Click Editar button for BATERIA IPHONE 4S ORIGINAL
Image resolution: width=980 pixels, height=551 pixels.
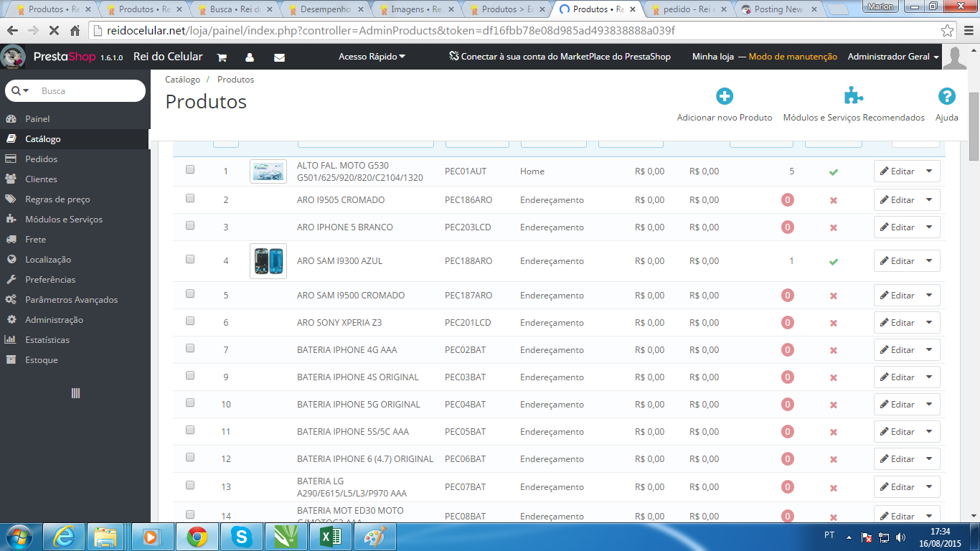[x=897, y=377]
